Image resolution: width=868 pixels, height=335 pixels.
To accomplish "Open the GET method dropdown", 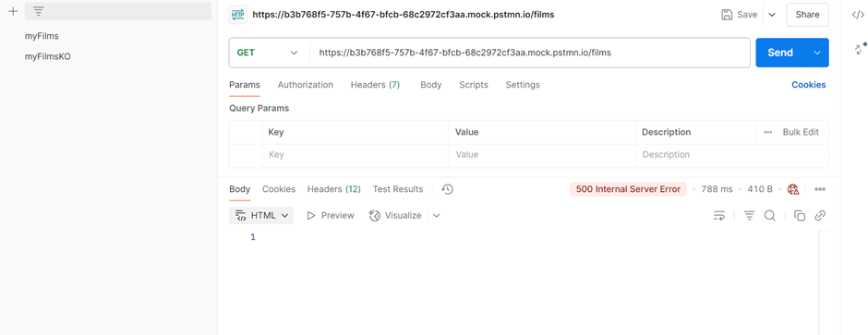I will (x=268, y=53).
